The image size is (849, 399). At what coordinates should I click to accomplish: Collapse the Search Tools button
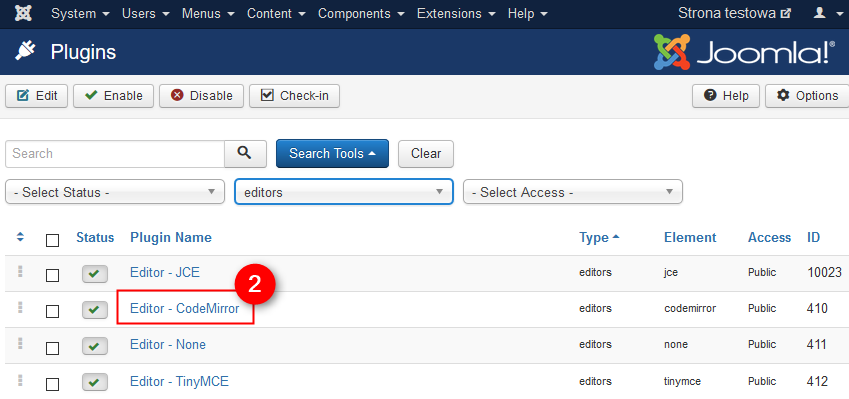[332, 154]
